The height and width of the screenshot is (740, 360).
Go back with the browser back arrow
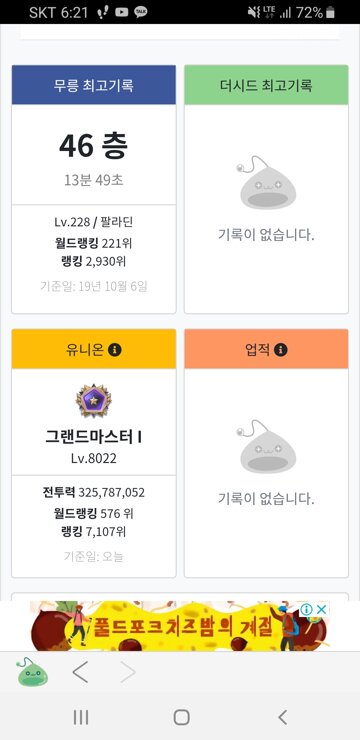coord(80,673)
